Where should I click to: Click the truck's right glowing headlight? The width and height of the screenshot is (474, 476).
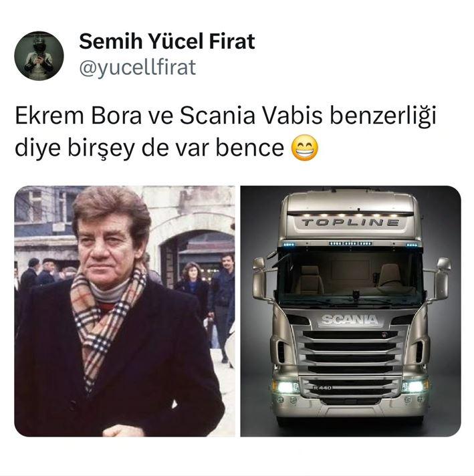coord(414,386)
